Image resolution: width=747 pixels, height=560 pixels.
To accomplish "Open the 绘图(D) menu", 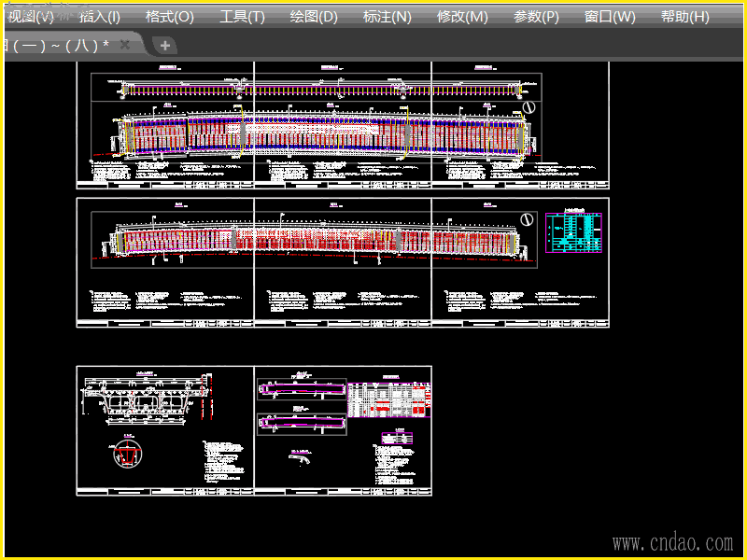I will 314,17.
